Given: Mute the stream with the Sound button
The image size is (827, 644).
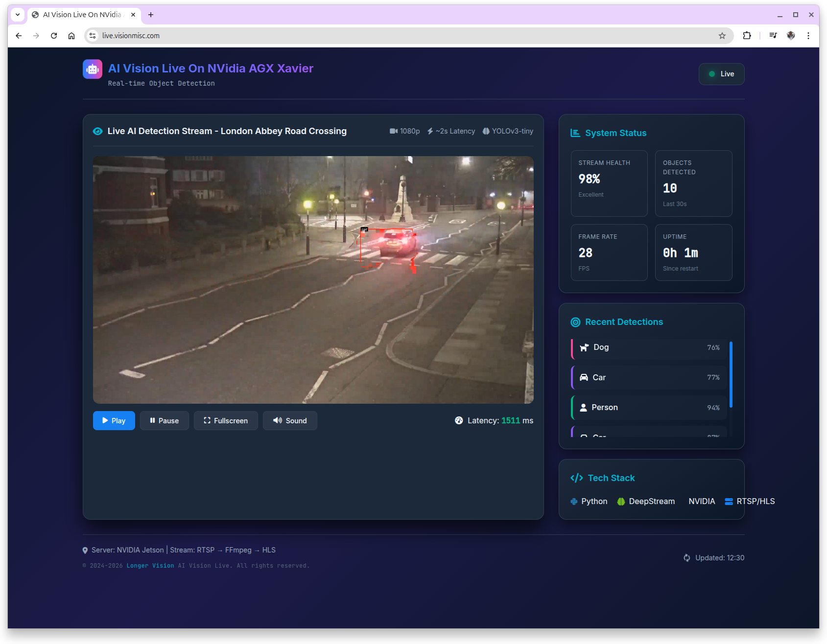Looking at the screenshot, I should [x=290, y=420].
